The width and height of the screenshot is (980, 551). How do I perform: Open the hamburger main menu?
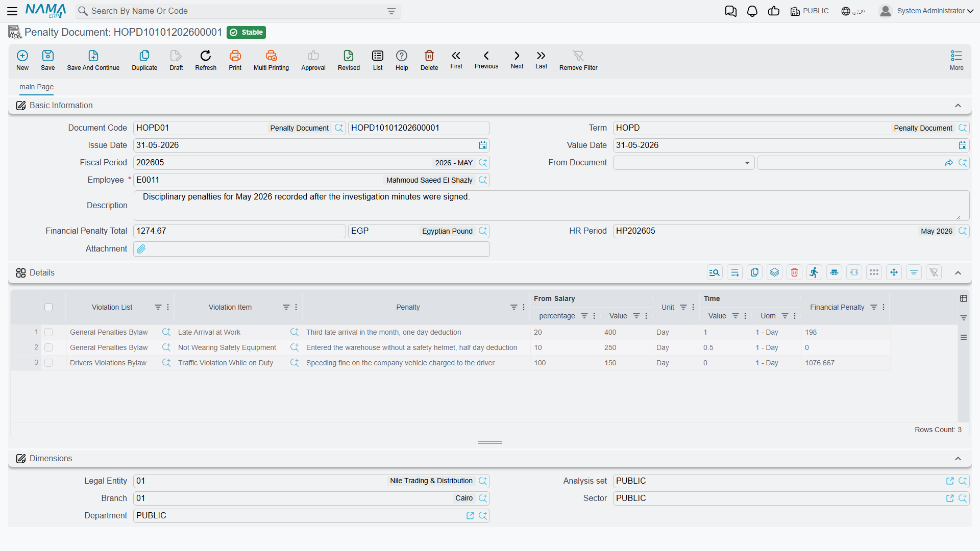12,11
